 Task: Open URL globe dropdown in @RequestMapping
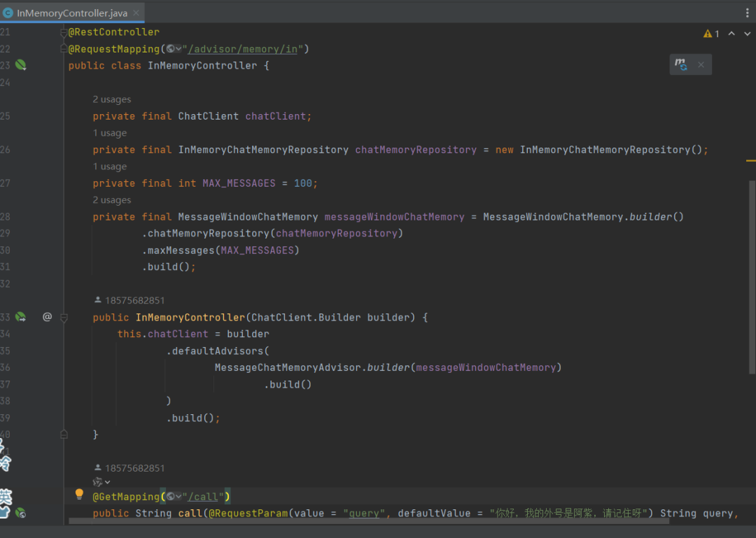pos(174,49)
